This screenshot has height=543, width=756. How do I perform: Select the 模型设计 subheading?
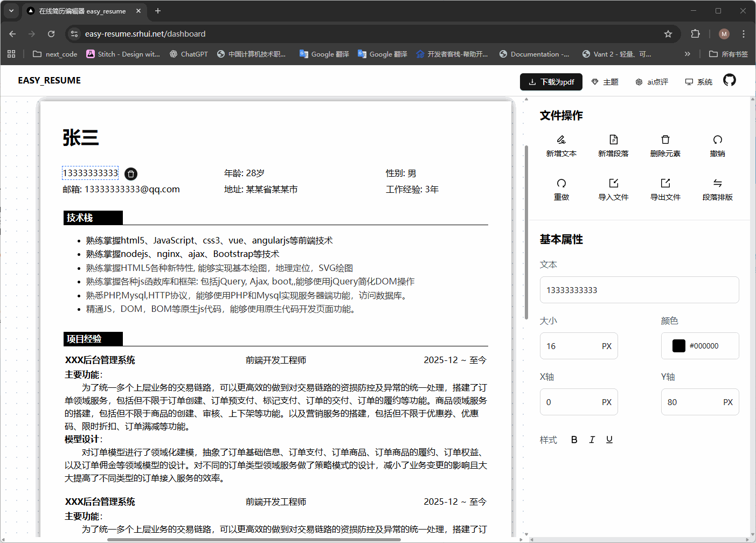point(84,439)
